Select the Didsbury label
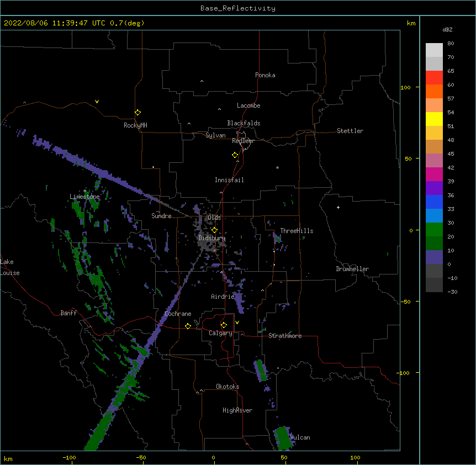The image size is (476, 465). click(x=212, y=238)
